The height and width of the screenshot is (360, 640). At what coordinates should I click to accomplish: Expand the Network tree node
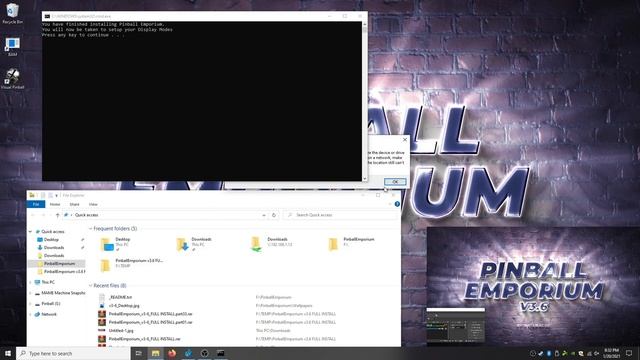coord(30,314)
